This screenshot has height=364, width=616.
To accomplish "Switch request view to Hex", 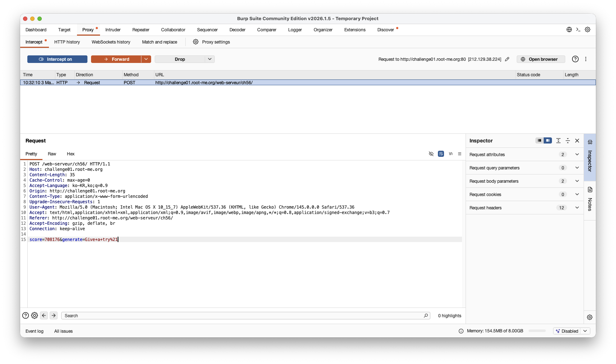I will 71,154.
